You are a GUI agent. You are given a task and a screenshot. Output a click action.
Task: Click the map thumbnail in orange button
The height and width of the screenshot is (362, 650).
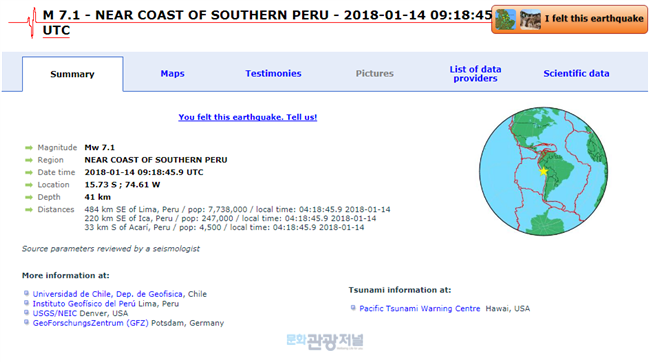(x=505, y=19)
